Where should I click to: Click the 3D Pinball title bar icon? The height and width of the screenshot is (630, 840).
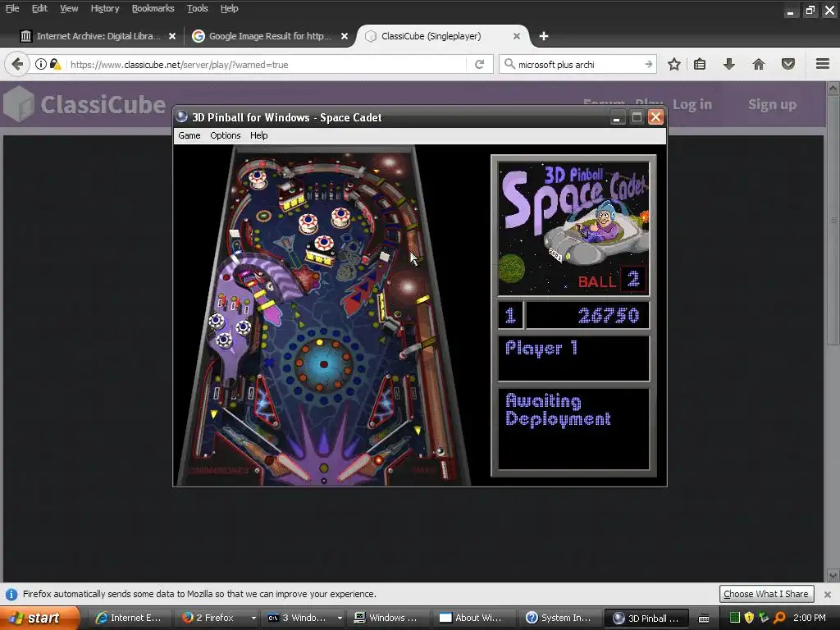[182, 116]
